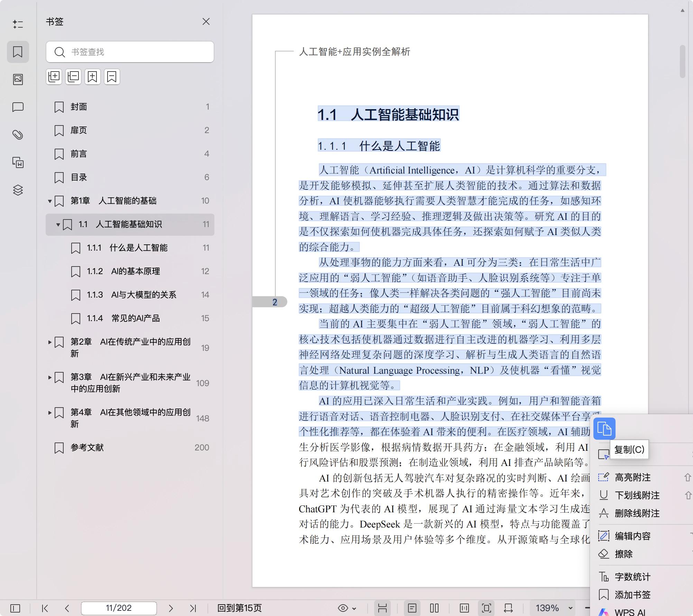This screenshot has height=616, width=693.
Task: Click the blue copy icon button
Action: point(604,429)
